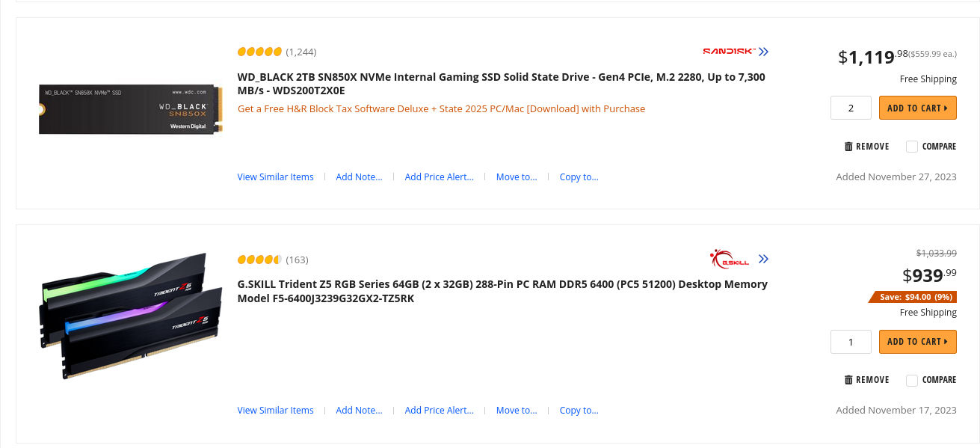
Task: Select the star rating of the WD_BLACK SSD
Action: click(x=259, y=52)
